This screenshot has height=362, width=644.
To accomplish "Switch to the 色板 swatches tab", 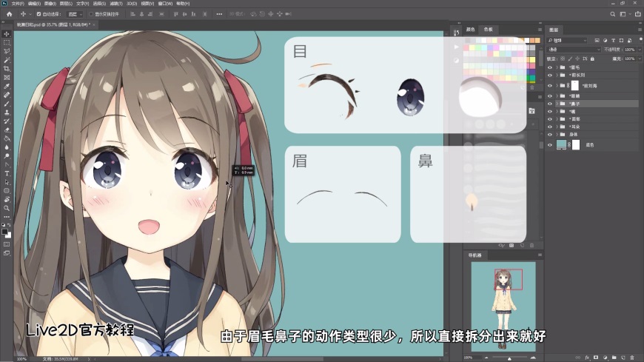I will (488, 30).
